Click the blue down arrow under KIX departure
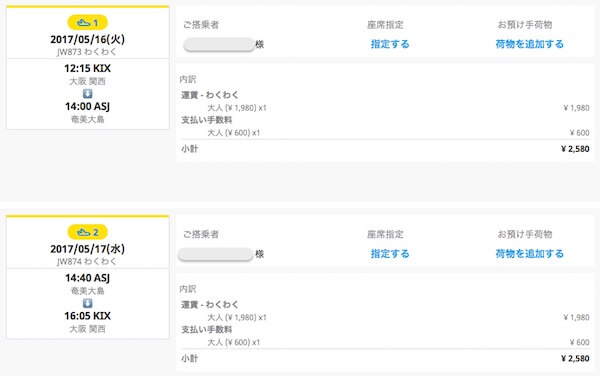 88,94
